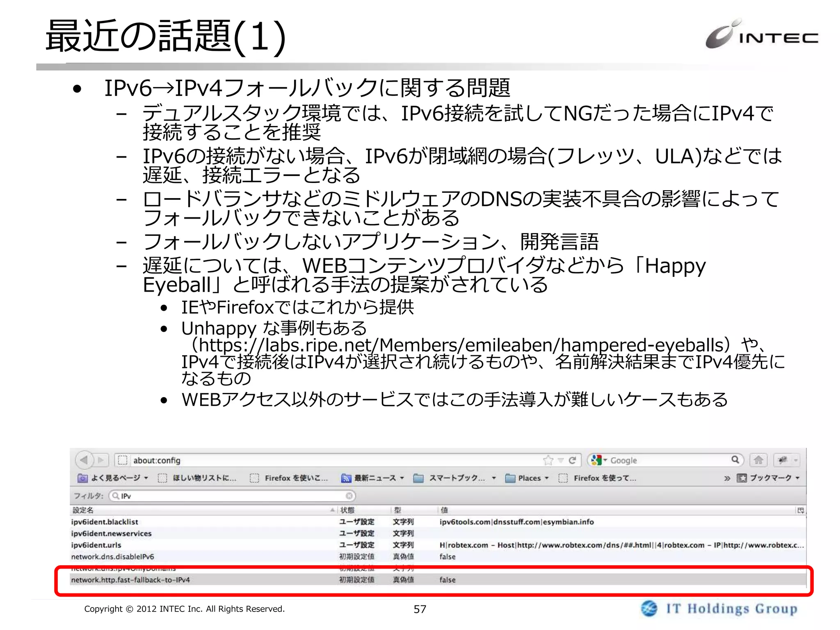Click the Google search engine icon
The height and width of the screenshot is (630, 840).
(x=596, y=460)
